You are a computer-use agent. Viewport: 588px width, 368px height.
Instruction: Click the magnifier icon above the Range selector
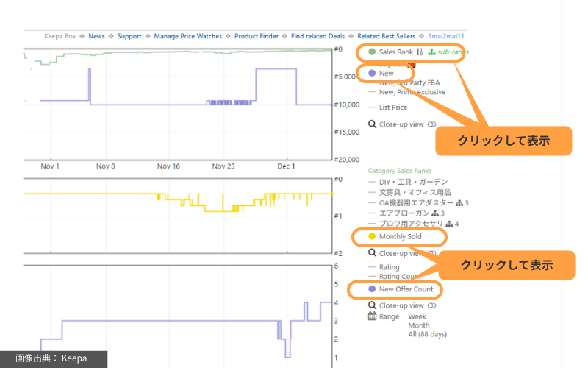coord(372,305)
